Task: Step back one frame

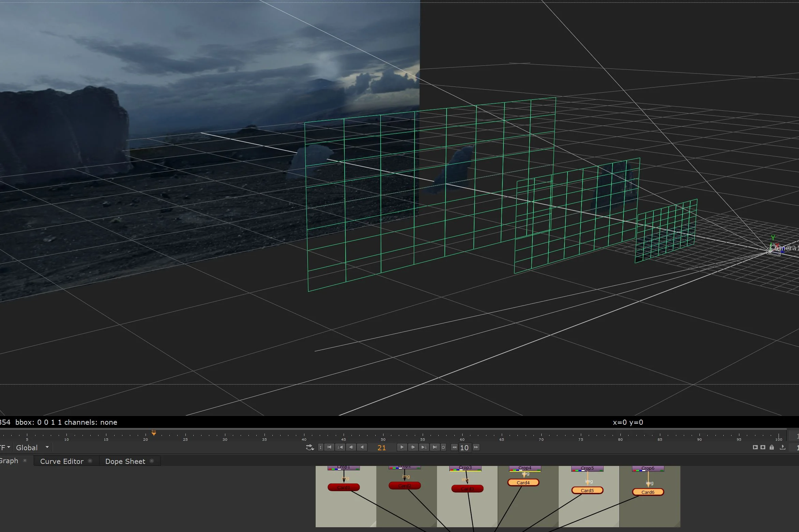Action: click(351, 447)
